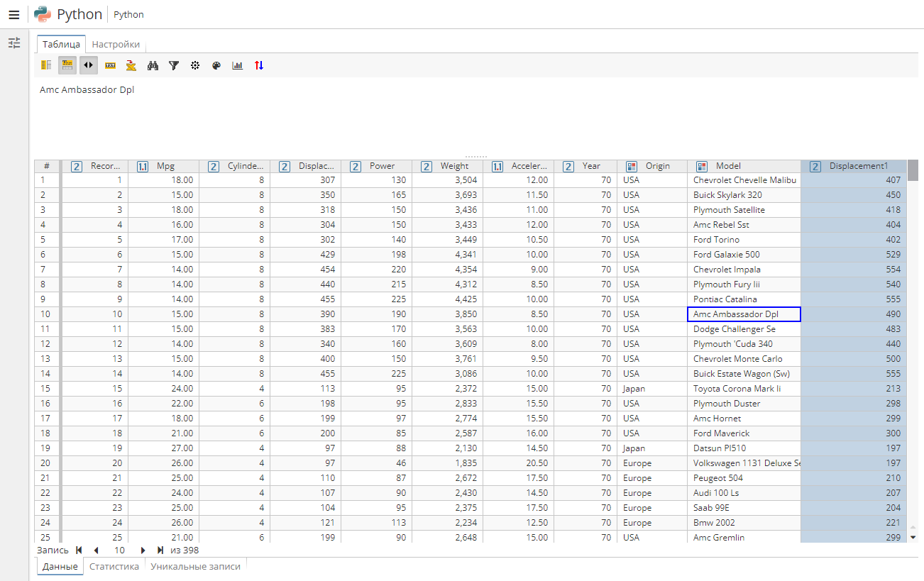This screenshot has height=581, width=924.
Task: Click the detail text Amc Ambassador Dpl above table
Action: click(x=87, y=90)
